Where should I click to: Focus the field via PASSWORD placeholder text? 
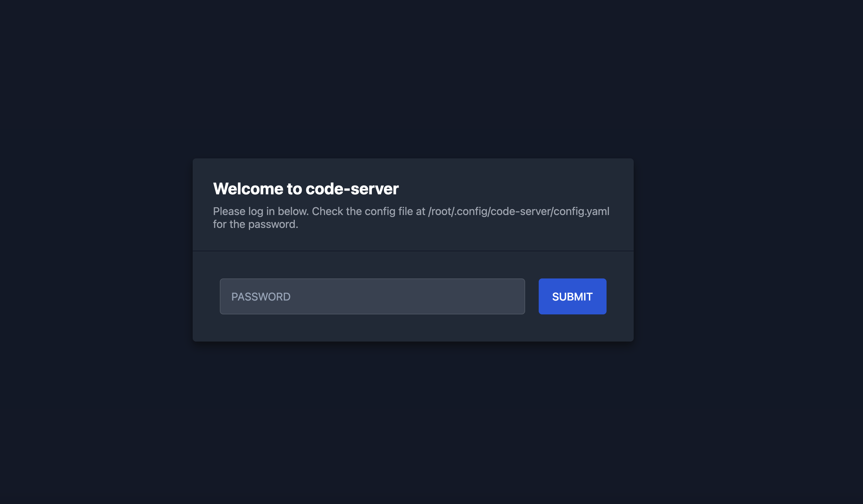tap(261, 297)
